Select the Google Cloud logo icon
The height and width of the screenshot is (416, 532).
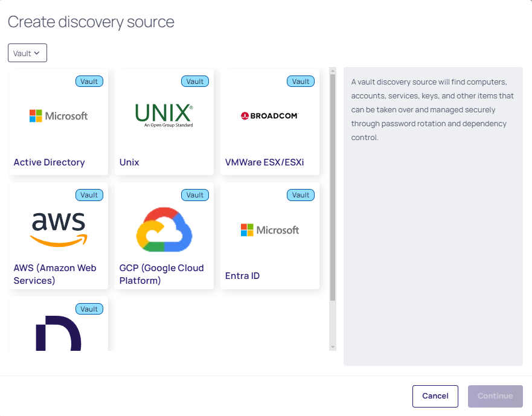164,229
